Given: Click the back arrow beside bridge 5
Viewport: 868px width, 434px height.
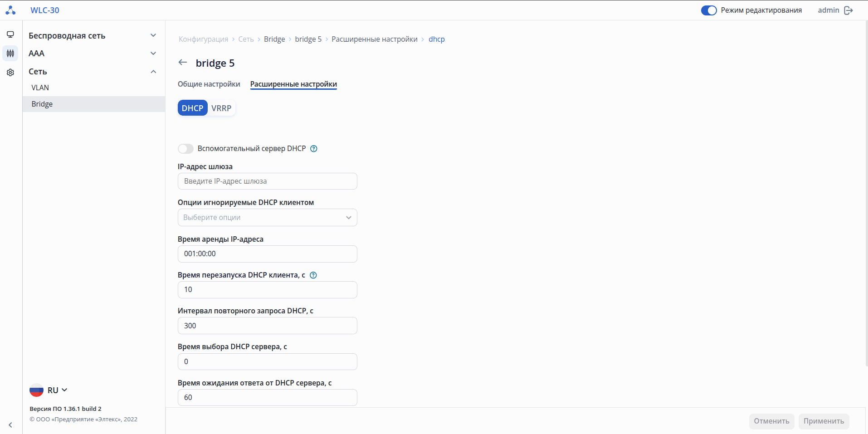Looking at the screenshot, I should [x=183, y=63].
